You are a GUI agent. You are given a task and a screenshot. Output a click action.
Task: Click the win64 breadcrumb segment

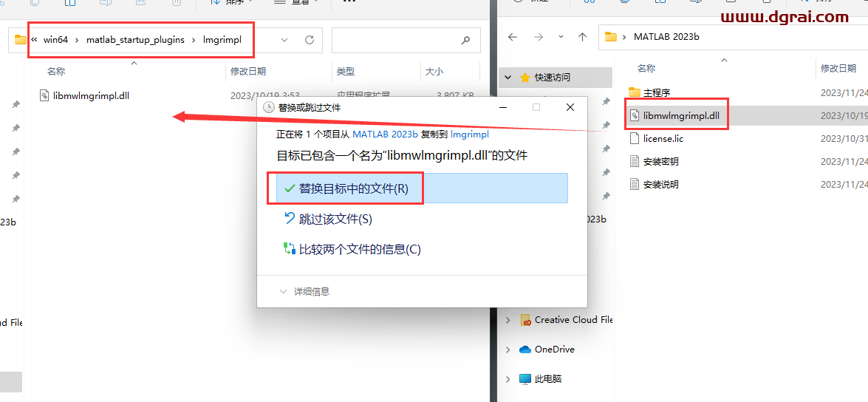point(55,40)
